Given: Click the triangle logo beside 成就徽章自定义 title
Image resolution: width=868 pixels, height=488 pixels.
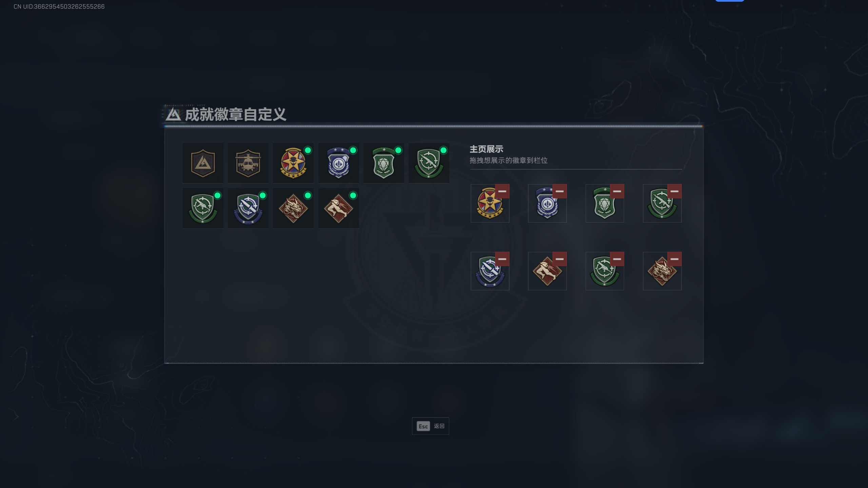Looking at the screenshot, I should (x=173, y=115).
